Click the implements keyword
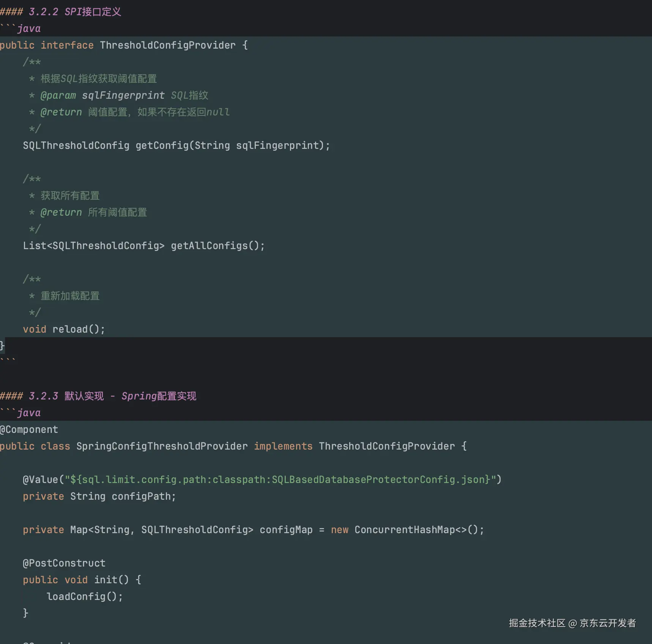The height and width of the screenshot is (644, 652). [283, 446]
